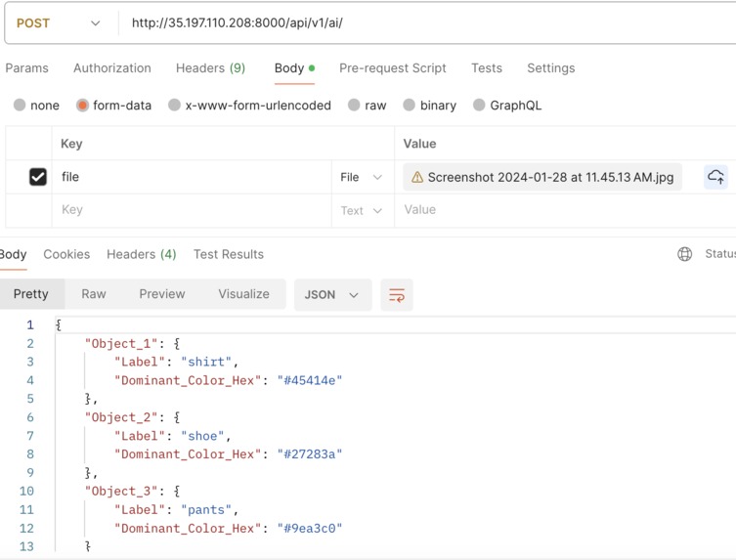Click the "#45414e" color hex value
736x560 pixels.
[310, 380]
